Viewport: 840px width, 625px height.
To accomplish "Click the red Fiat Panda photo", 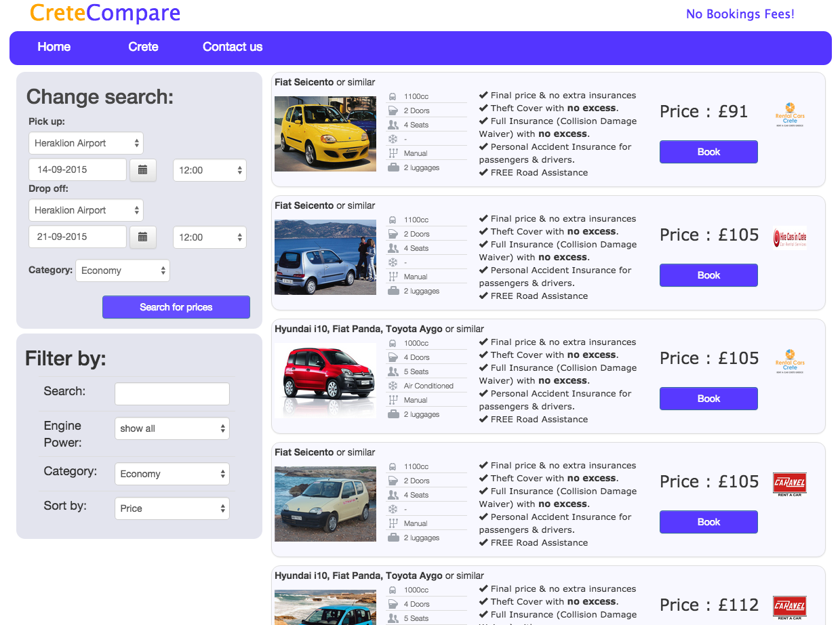I will (325, 380).
